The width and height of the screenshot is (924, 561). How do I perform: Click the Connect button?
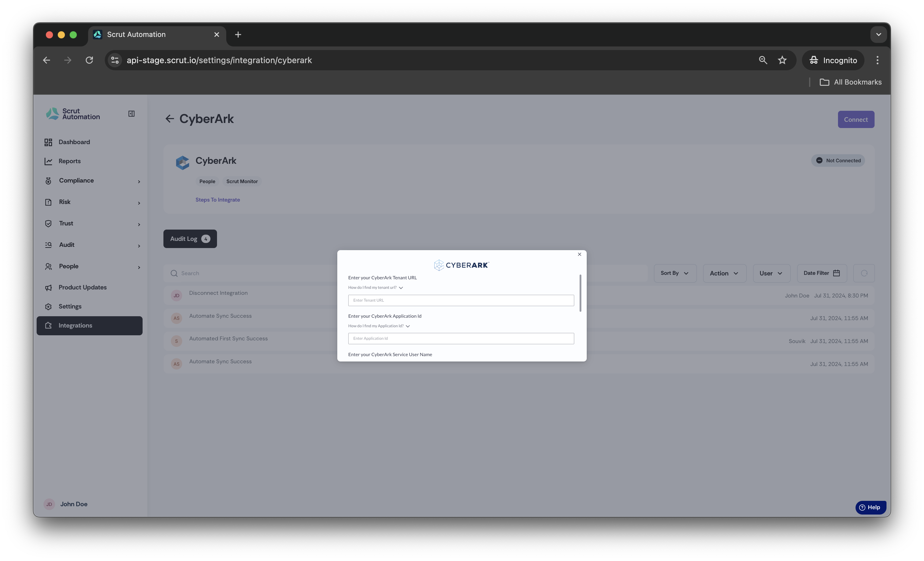coord(856,120)
